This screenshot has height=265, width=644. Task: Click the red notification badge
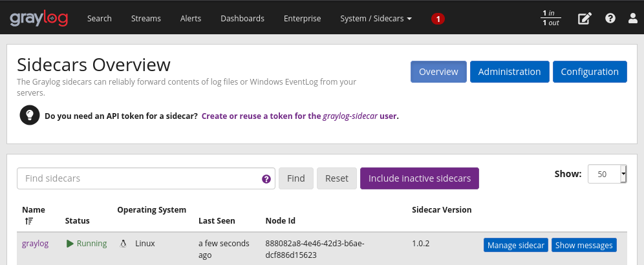(438, 19)
